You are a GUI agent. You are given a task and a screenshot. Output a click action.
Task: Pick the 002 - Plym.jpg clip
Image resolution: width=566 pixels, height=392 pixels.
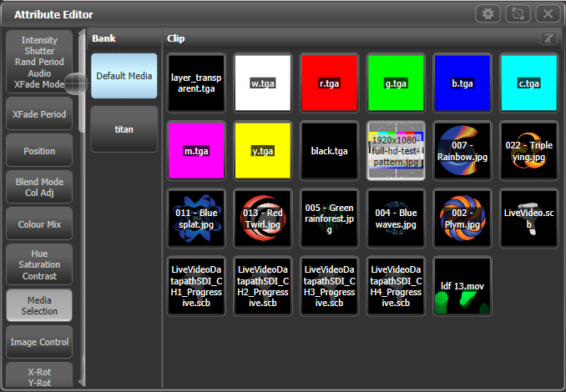pyautogui.click(x=462, y=219)
